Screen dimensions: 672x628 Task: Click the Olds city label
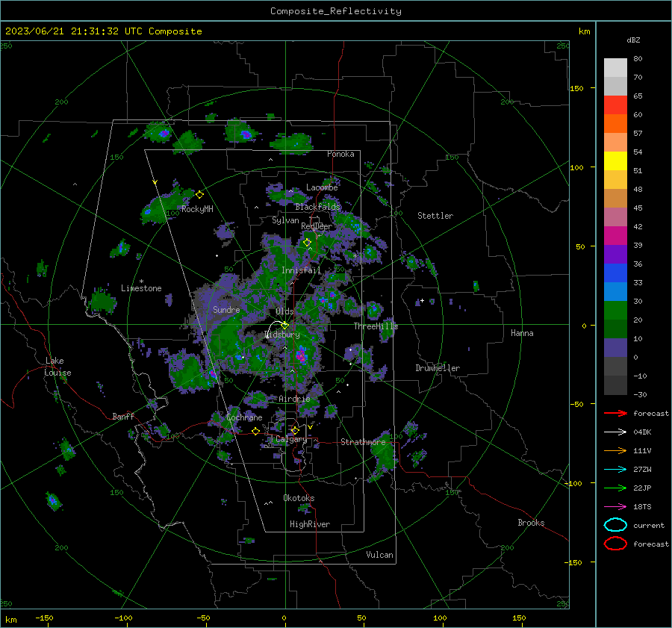284,311
